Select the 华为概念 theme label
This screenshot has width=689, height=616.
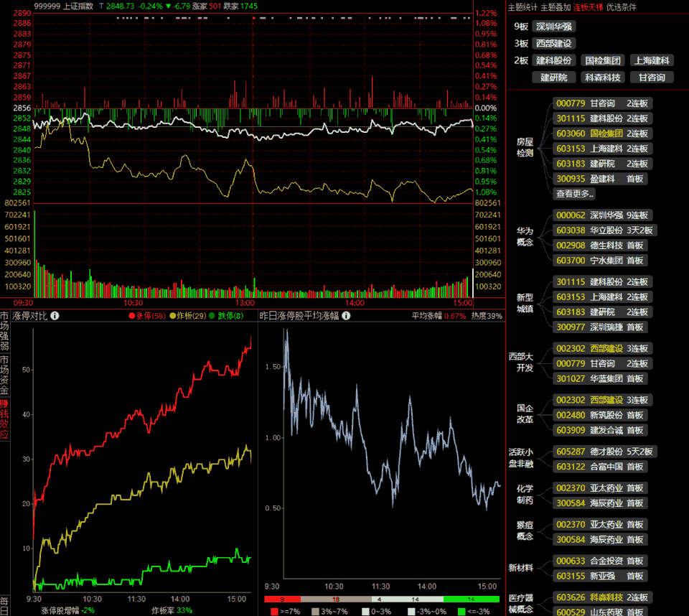(x=525, y=236)
